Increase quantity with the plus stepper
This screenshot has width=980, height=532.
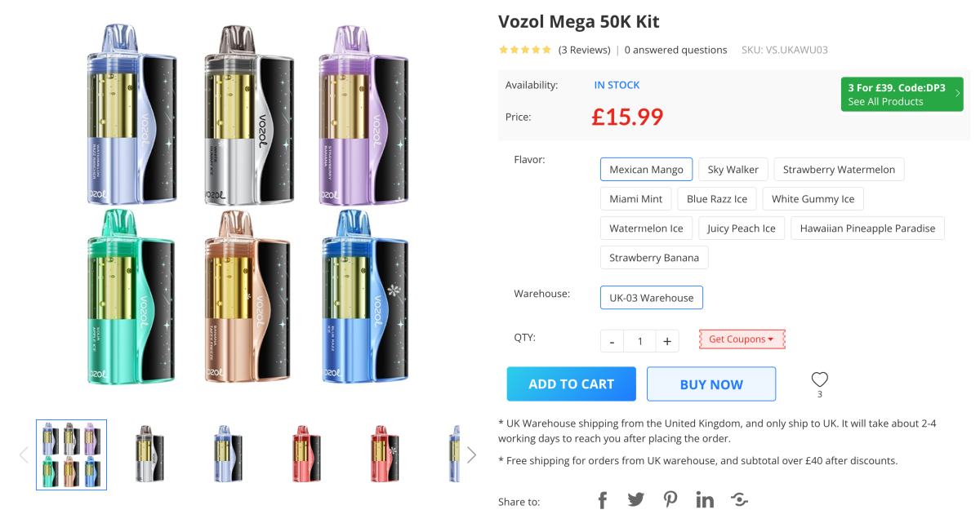pyautogui.click(x=667, y=340)
